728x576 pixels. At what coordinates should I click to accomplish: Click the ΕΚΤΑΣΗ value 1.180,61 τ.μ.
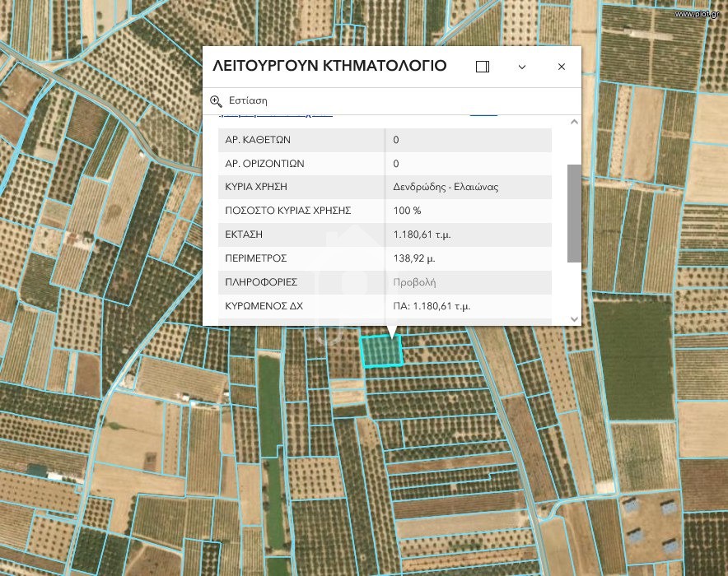click(x=422, y=235)
